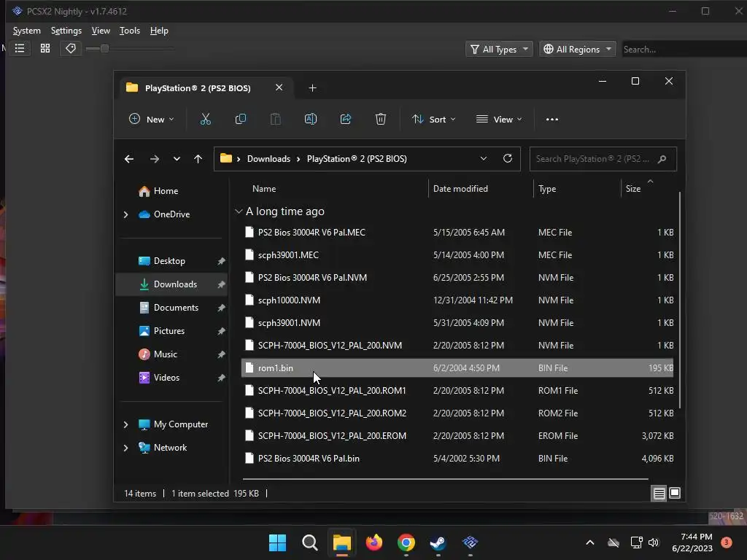The image size is (747, 560).
Task: Open Steam from the taskbar
Action: (x=438, y=542)
